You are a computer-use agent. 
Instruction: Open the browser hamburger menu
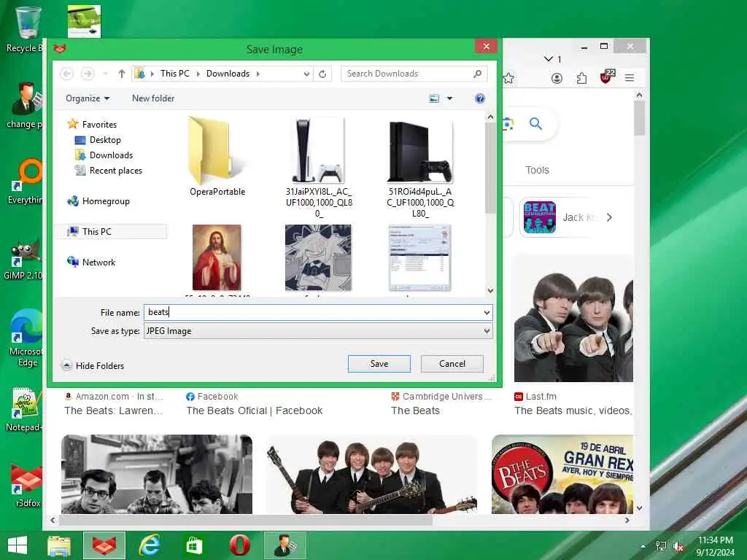(x=630, y=78)
